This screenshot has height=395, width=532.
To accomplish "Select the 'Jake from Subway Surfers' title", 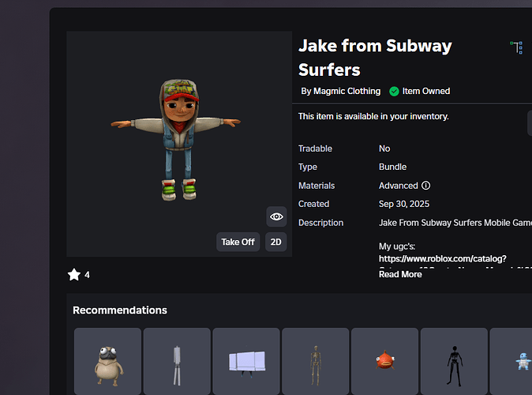I will tap(375, 58).
